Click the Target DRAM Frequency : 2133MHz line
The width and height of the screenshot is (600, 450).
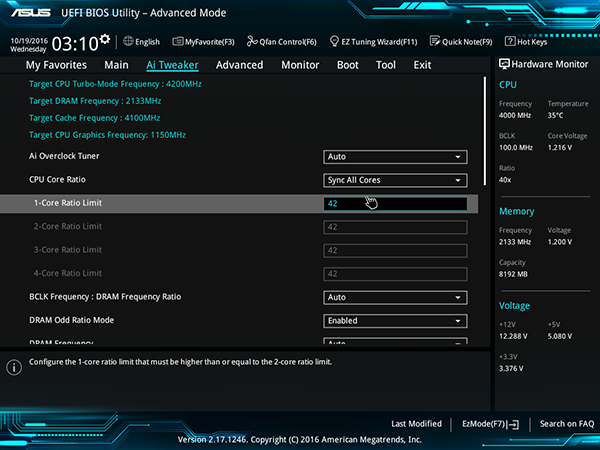coord(95,101)
